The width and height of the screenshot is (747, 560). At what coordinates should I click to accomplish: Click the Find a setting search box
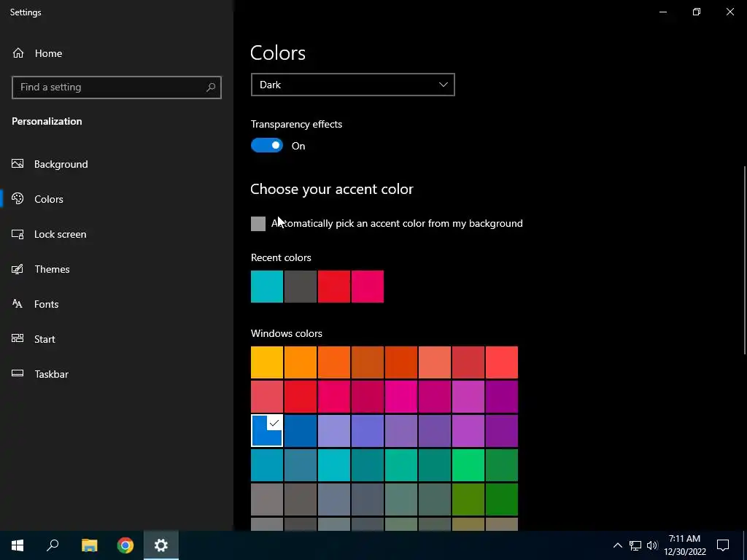[x=117, y=87]
